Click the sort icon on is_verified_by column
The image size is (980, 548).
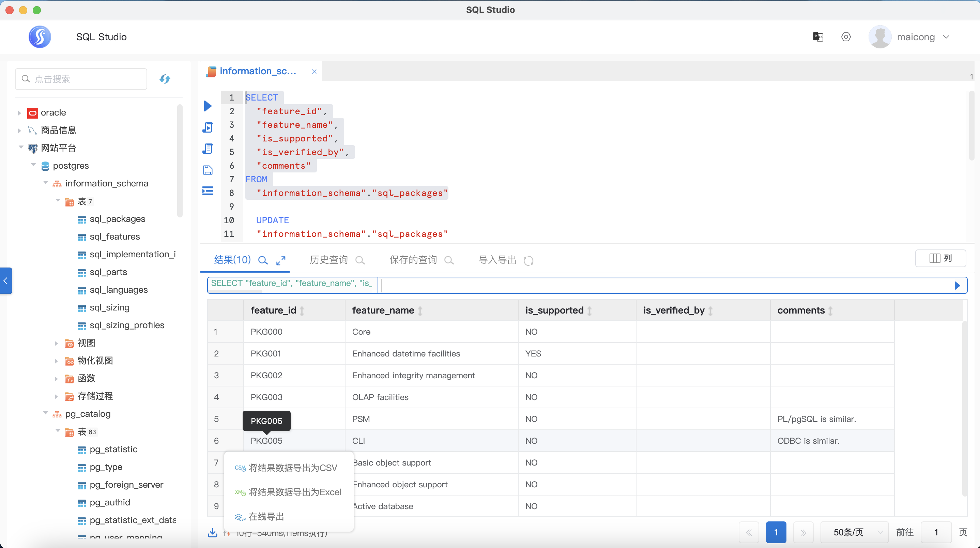point(711,311)
